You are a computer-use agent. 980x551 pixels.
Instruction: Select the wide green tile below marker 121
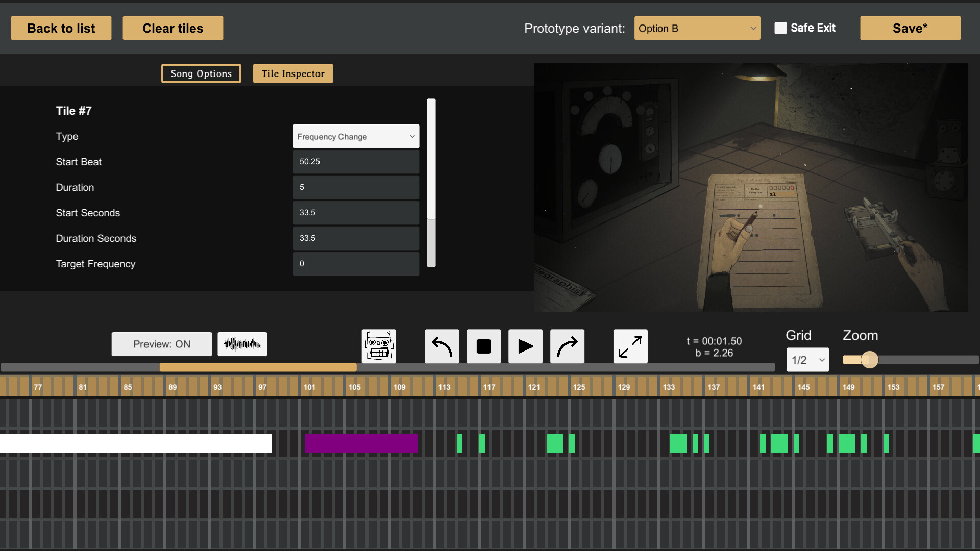555,443
